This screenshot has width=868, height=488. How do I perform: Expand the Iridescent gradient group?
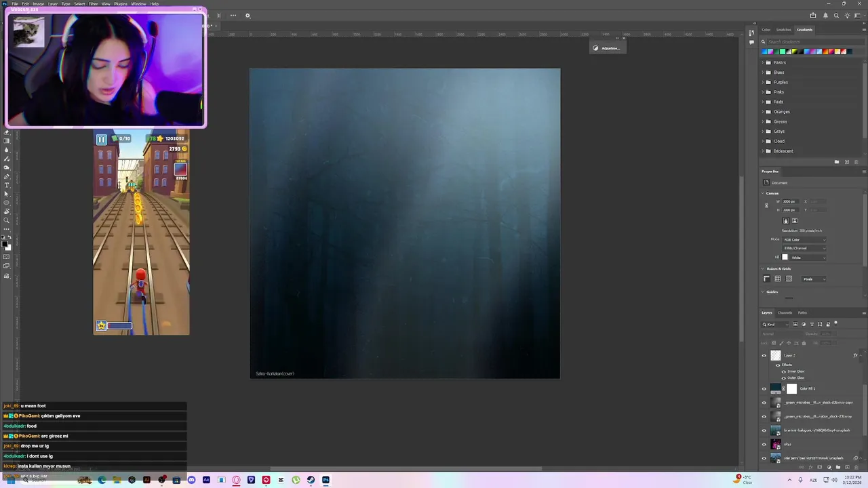pyautogui.click(x=763, y=151)
